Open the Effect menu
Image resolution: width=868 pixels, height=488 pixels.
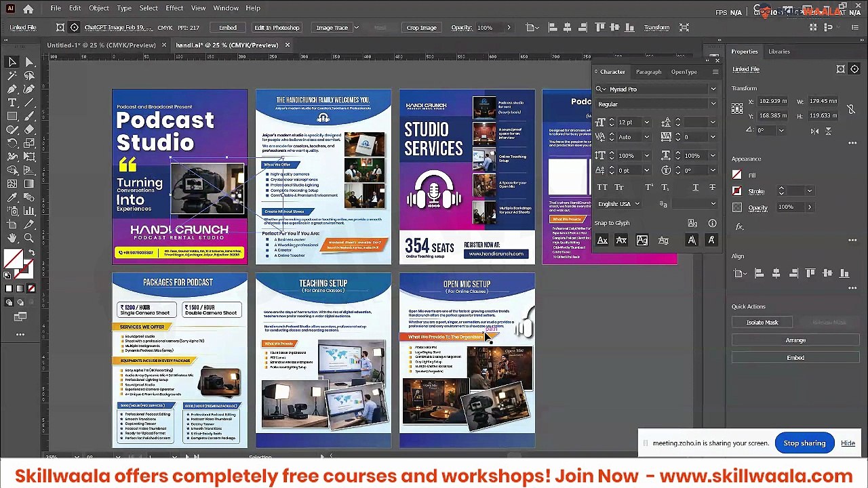[x=174, y=8]
